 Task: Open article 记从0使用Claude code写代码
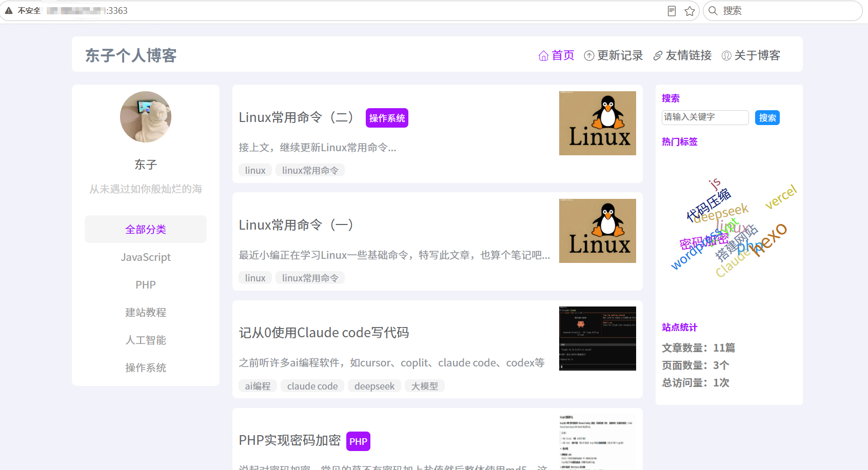[324, 333]
